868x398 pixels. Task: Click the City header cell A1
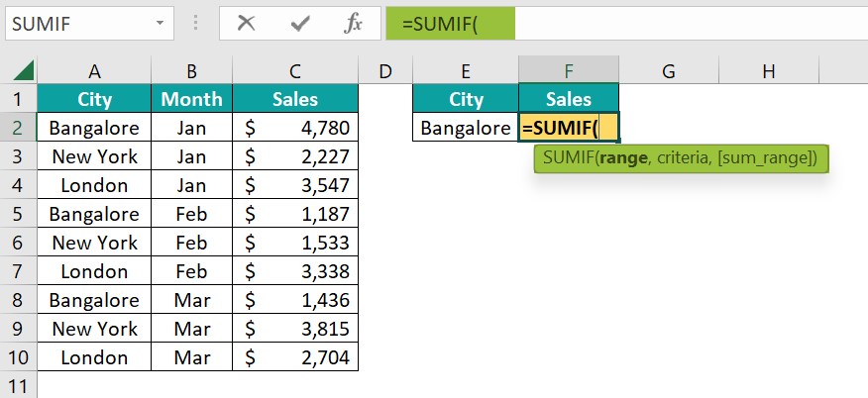pos(94,99)
